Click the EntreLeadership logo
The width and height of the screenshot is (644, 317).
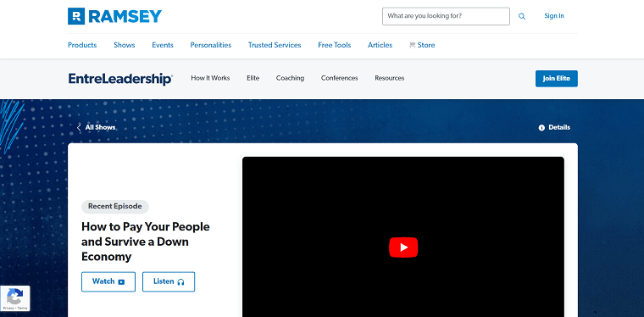click(120, 79)
